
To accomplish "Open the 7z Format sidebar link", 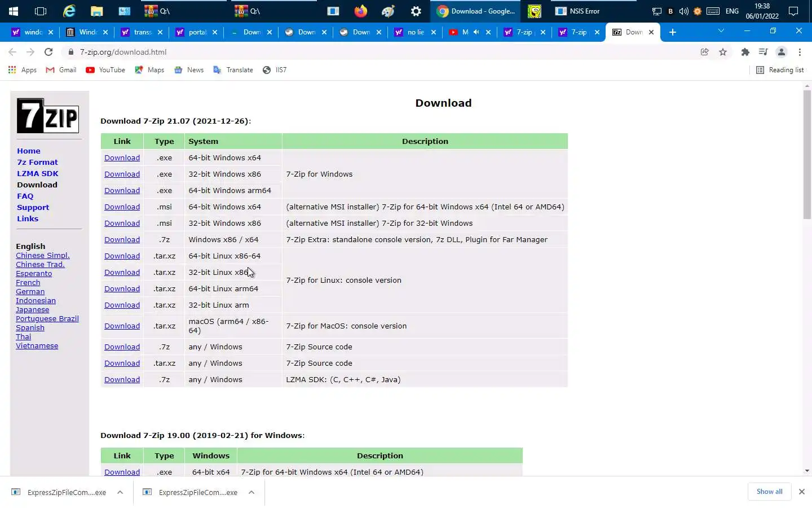I will (x=37, y=162).
